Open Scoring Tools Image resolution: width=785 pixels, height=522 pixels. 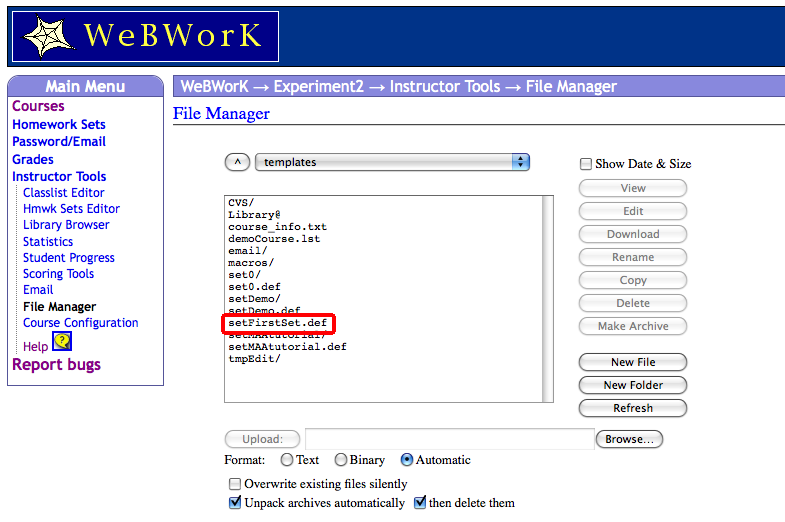[x=59, y=274]
